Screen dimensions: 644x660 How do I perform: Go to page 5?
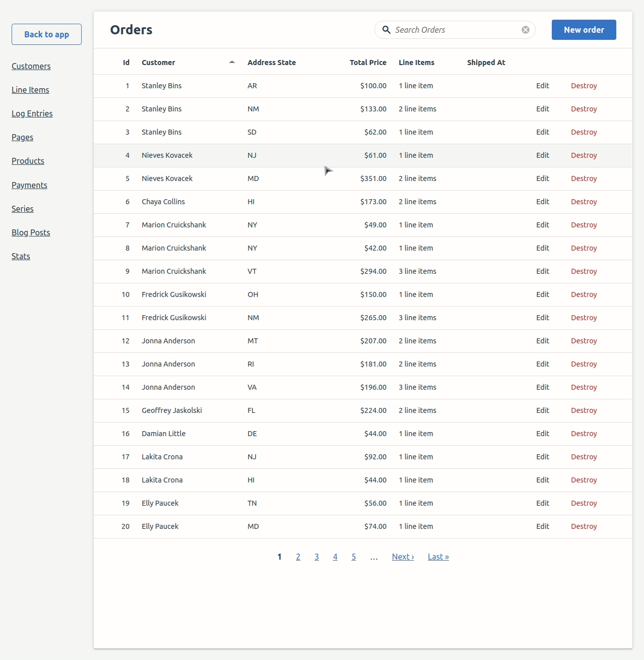pyautogui.click(x=354, y=557)
